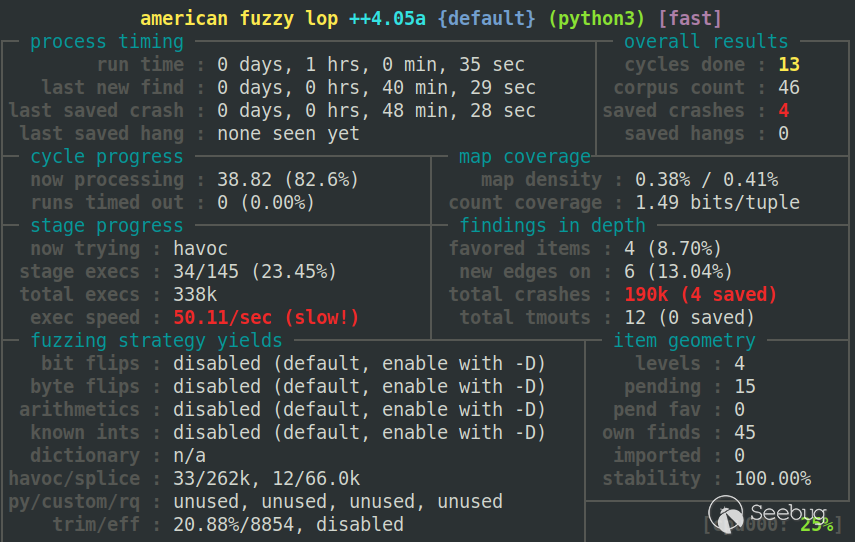The height and width of the screenshot is (542, 855).
Task: Click the known ints 'disabled' value row
Action: pyautogui.click(x=359, y=432)
